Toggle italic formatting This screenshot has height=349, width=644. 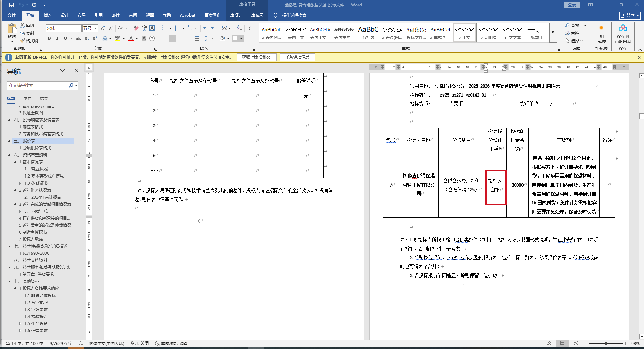(57, 39)
